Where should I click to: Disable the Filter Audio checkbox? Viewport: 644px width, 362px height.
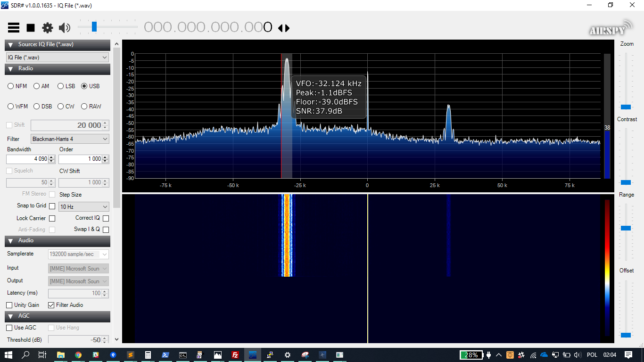click(51, 305)
